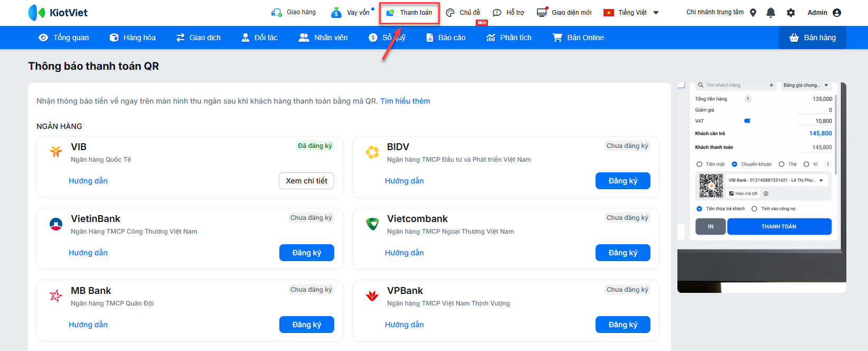Expand the Tiếng Việt language dropdown

tap(656, 13)
